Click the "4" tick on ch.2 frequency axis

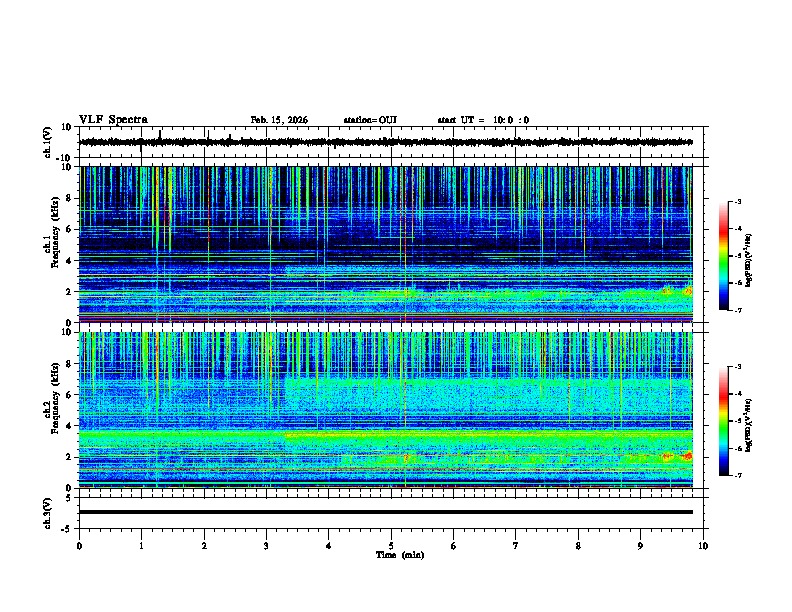click(69, 426)
